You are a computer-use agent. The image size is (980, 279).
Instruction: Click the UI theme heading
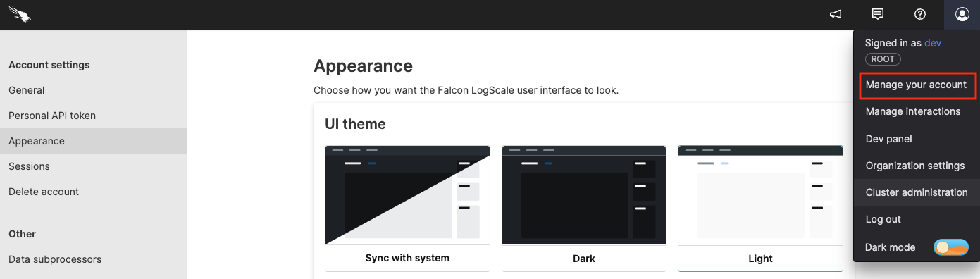[355, 124]
